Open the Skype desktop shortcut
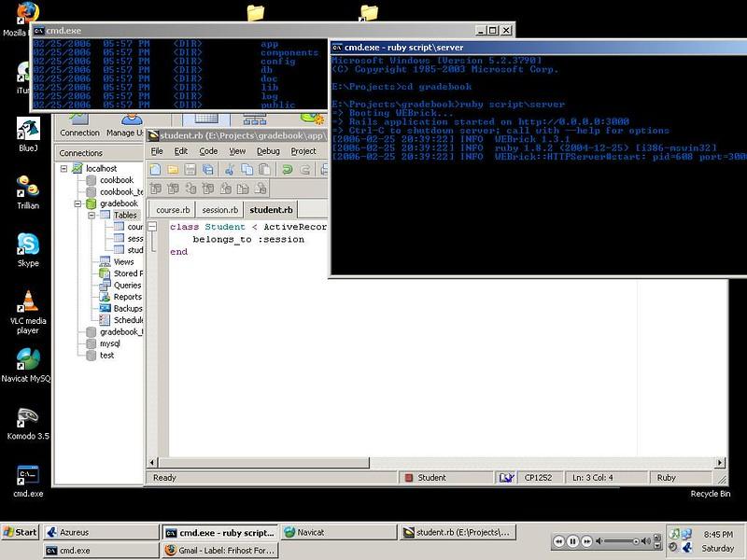747x560 pixels. [x=28, y=245]
